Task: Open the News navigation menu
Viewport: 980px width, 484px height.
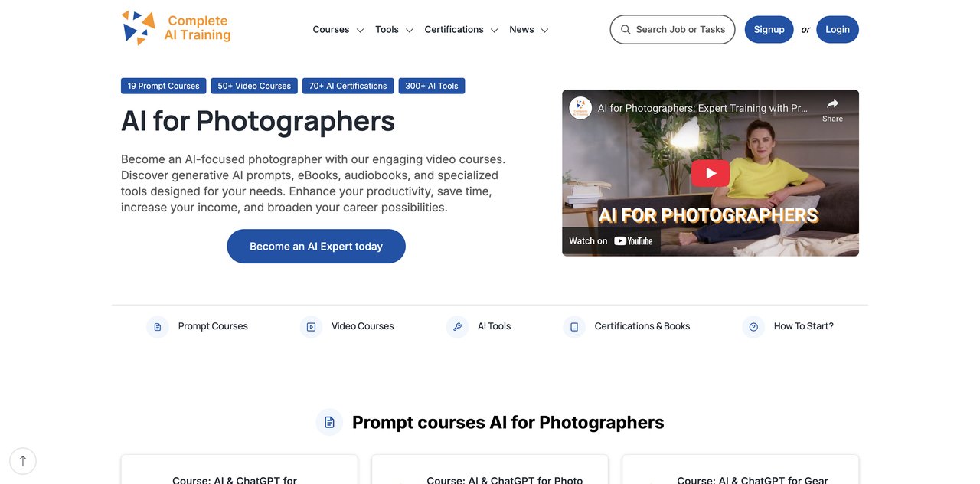Action: coord(528,30)
